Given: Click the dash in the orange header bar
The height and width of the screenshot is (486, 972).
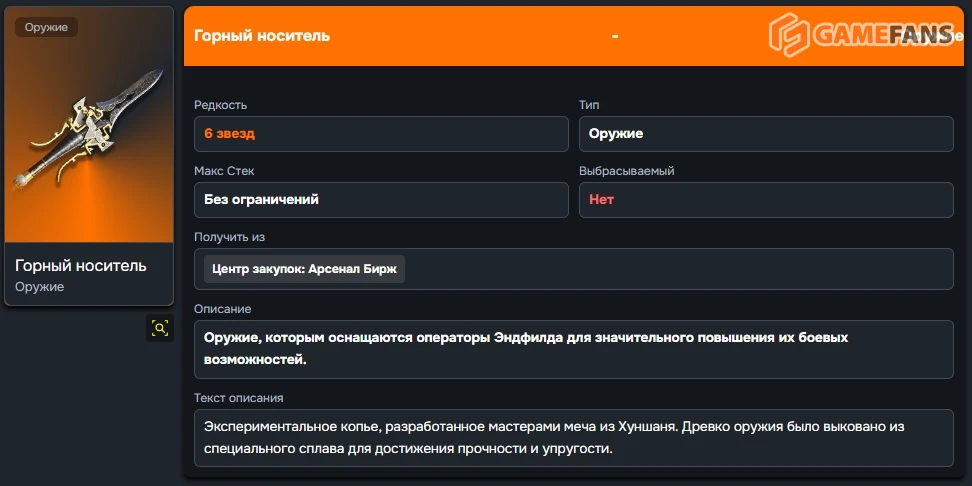Looking at the screenshot, I should point(615,36).
